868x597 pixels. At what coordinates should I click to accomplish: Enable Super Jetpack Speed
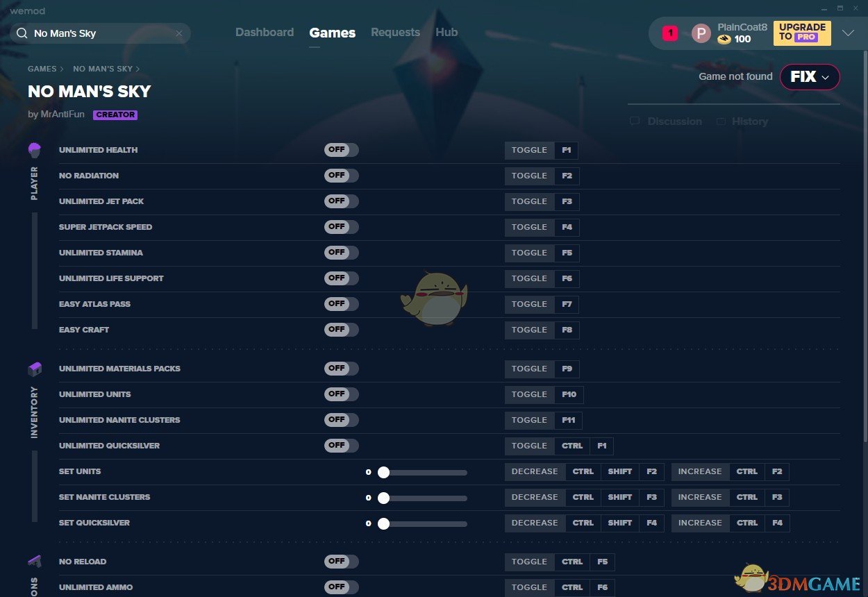(x=342, y=227)
